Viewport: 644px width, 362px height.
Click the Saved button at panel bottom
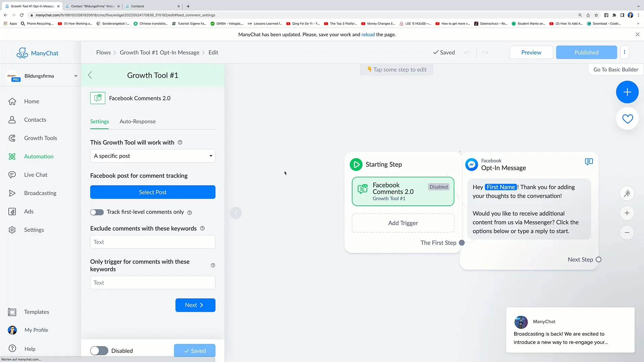pyautogui.click(x=195, y=351)
